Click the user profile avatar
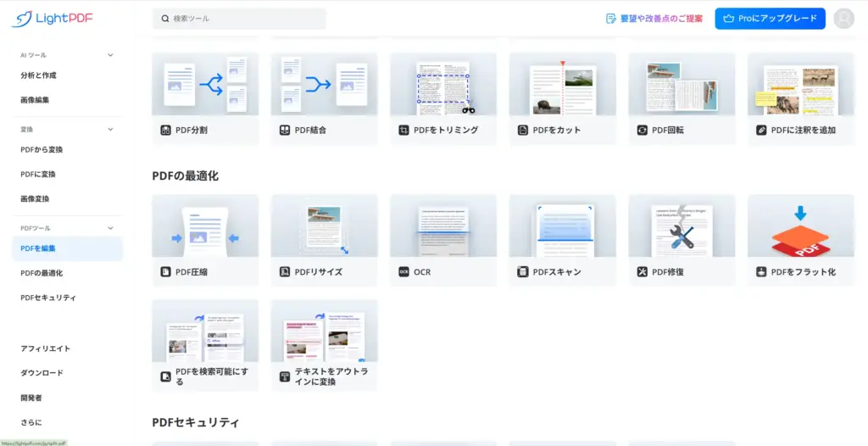This screenshot has height=446, width=868. click(843, 19)
